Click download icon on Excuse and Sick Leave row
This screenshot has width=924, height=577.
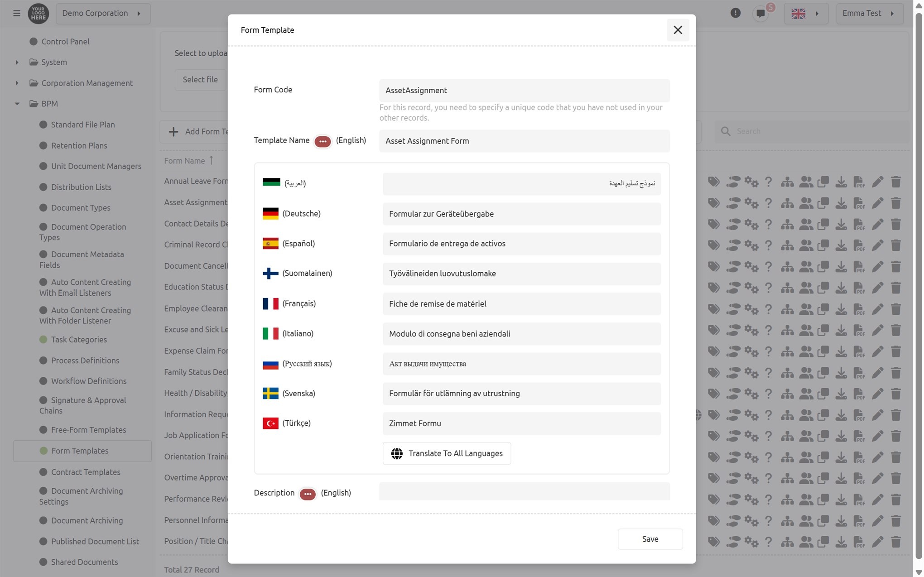pyautogui.click(x=841, y=330)
